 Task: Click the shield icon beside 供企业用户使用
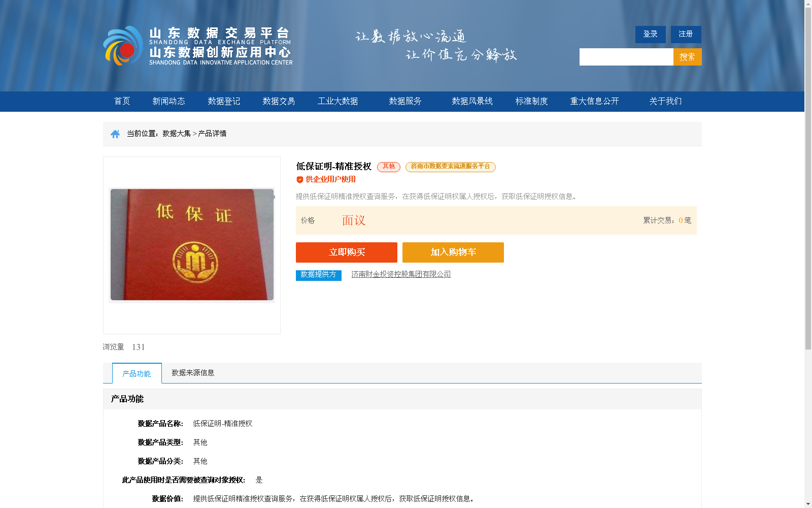click(x=300, y=179)
